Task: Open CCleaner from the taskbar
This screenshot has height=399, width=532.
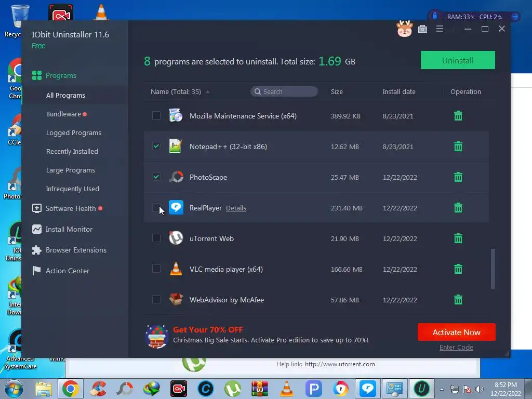Action: coord(98,389)
